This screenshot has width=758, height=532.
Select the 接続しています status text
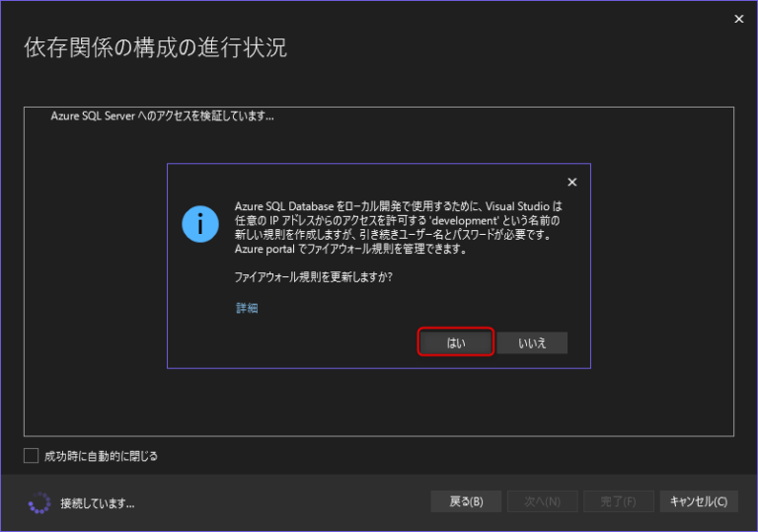pos(97,503)
